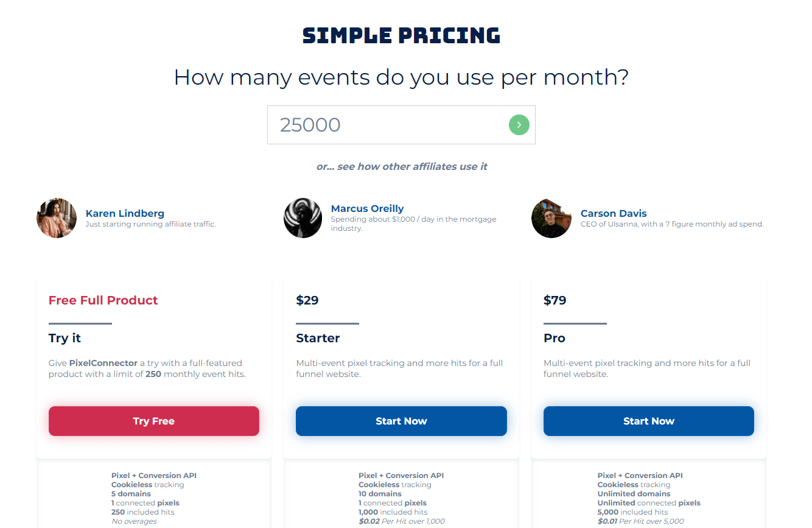812x528 pixels.
Task: Click Start Now under the Pro plan
Action: pos(648,421)
